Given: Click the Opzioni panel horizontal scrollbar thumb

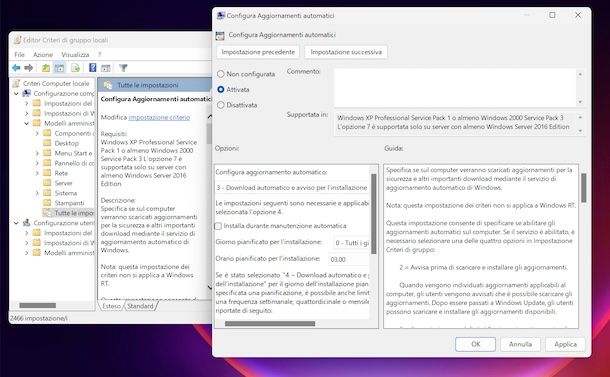Looking at the screenshot, I should tap(270, 324).
